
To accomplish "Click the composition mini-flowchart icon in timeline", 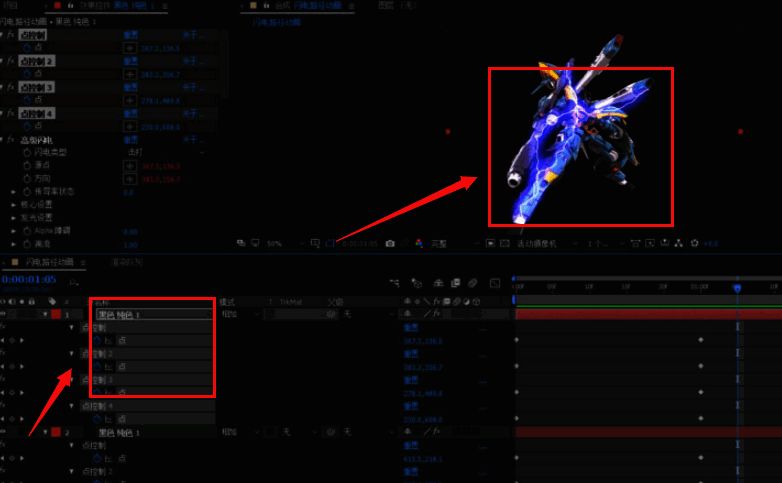I will coord(394,283).
